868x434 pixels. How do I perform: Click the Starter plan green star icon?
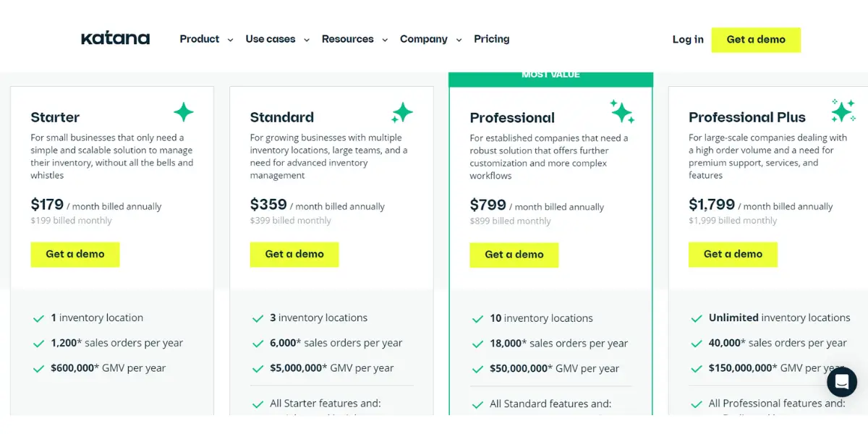[x=184, y=112]
